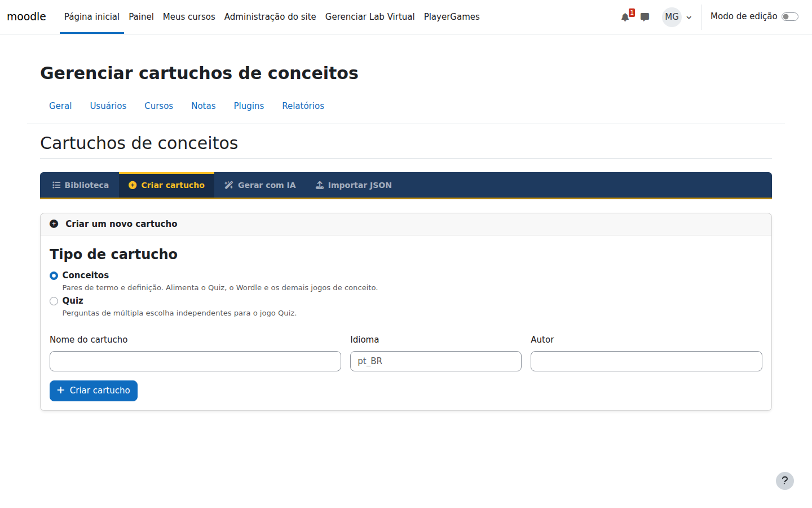Viewport: 812px width, 508px height.
Task: Click the Idioma field showing pt_BR
Action: coord(436,361)
